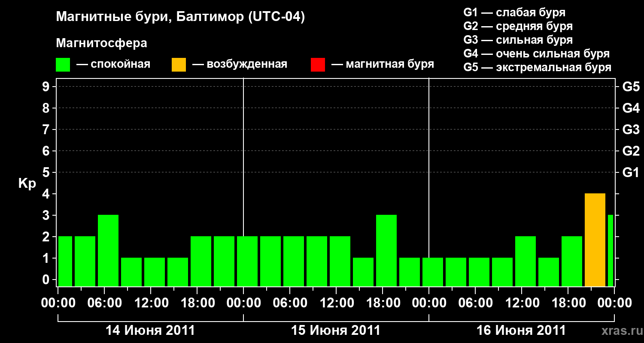Click the '14 Июня 2011' date label
The image size is (644, 343).
pos(150,331)
